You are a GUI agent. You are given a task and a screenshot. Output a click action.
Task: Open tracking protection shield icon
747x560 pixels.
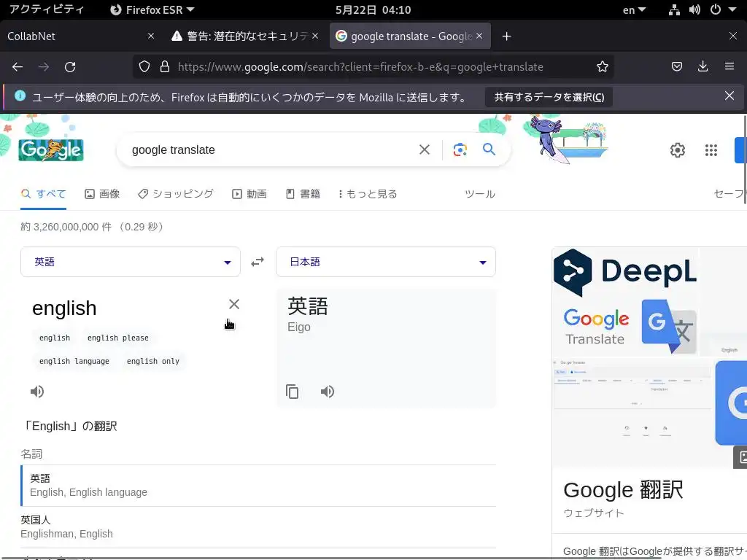(x=144, y=66)
